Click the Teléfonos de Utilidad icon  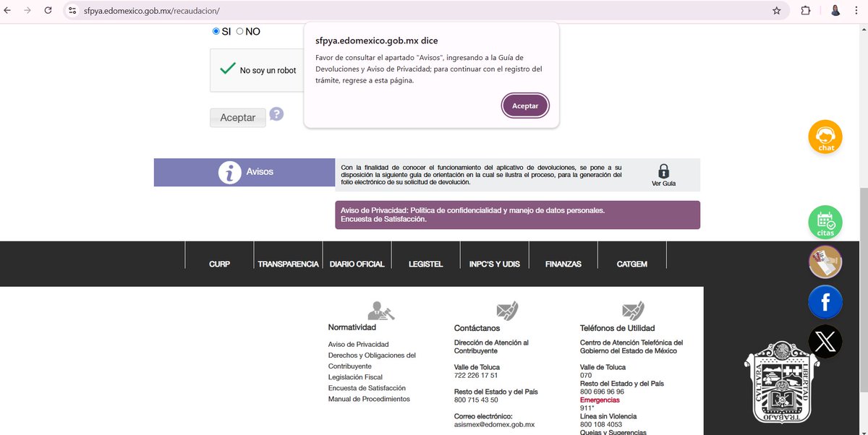coord(633,311)
